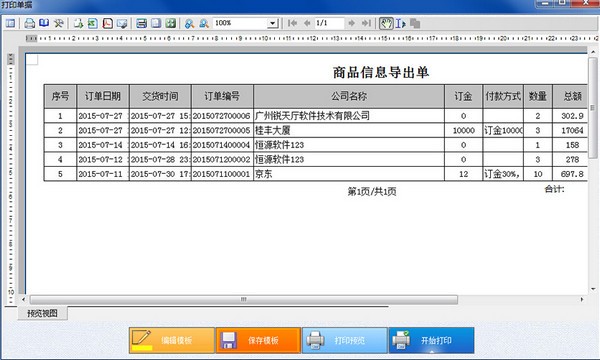Click the 交货时间 column header
This screenshot has height=360, width=600.
pyautogui.click(x=160, y=96)
